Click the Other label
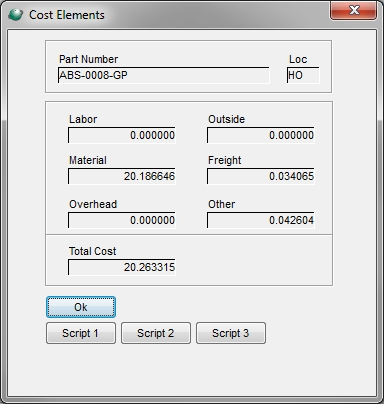Screen dimensions: 384x404 222,204
